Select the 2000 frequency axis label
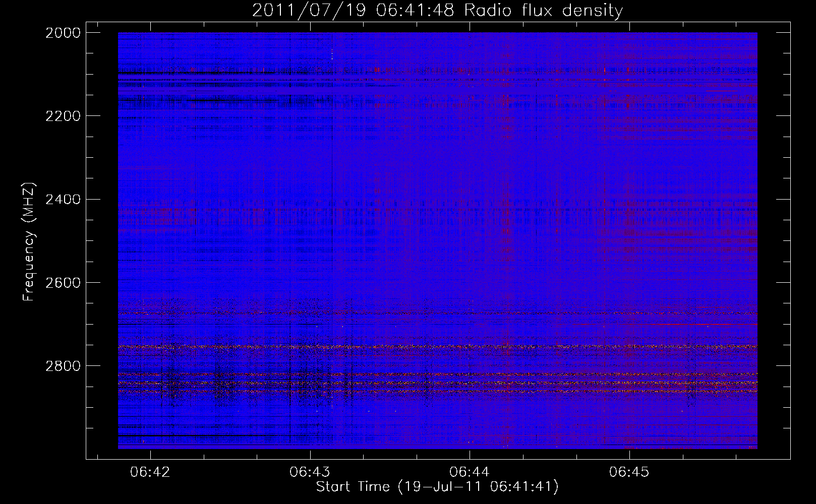The height and width of the screenshot is (504, 816). (63, 33)
